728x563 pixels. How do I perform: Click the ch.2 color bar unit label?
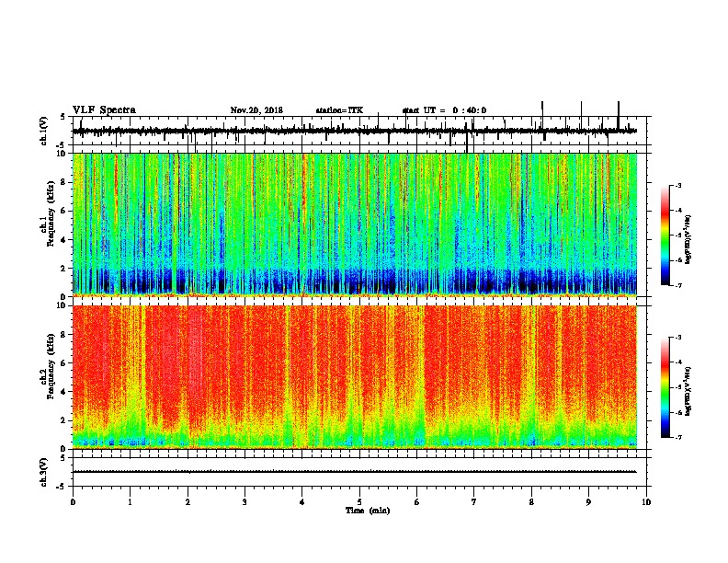point(688,391)
